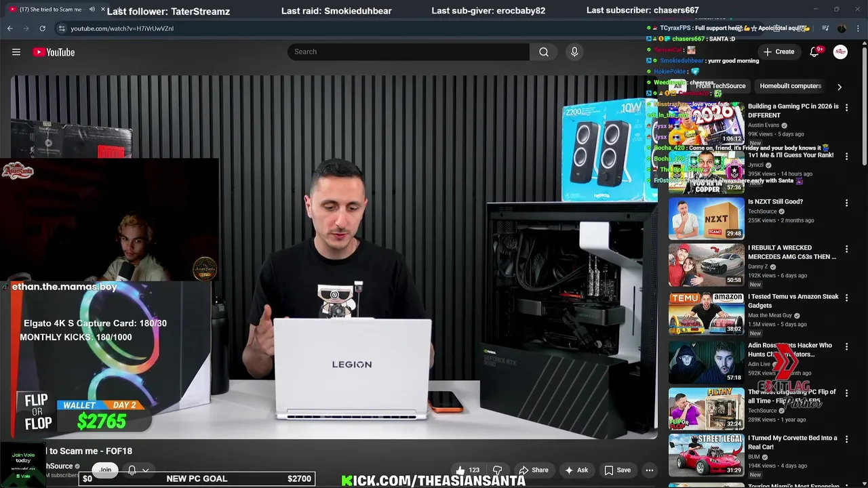This screenshot has height=488, width=868.
Task: Open options menu for "Is NZXT Still Good?"
Action: click(846, 203)
